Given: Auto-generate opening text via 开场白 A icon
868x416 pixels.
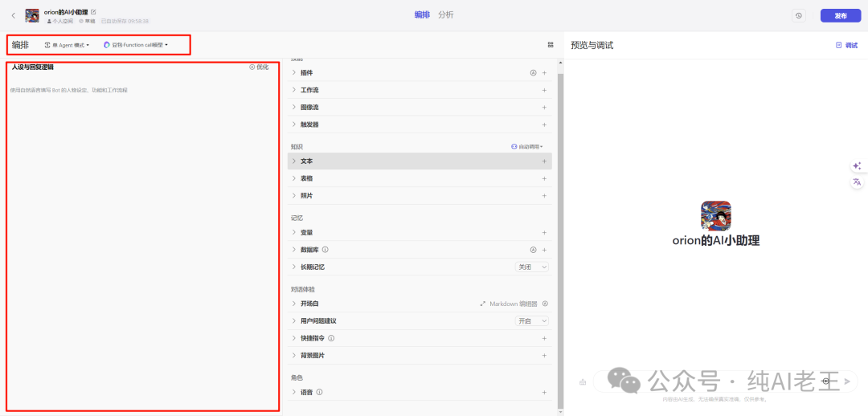Looking at the screenshot, I should click(x=544, y=304).
